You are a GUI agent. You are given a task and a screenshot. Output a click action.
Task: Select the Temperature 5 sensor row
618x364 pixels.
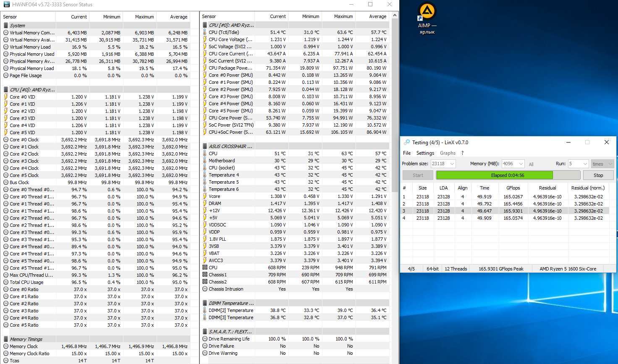click(295, 182)
